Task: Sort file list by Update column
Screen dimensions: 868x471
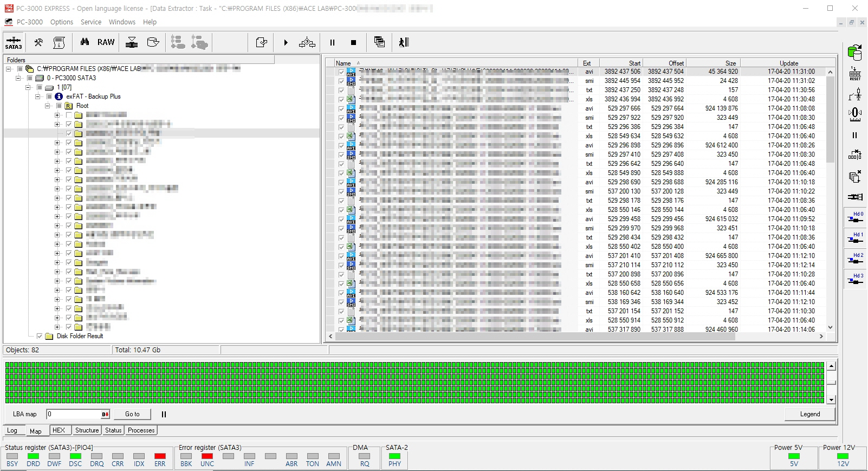Action: (x=788, y=63)
